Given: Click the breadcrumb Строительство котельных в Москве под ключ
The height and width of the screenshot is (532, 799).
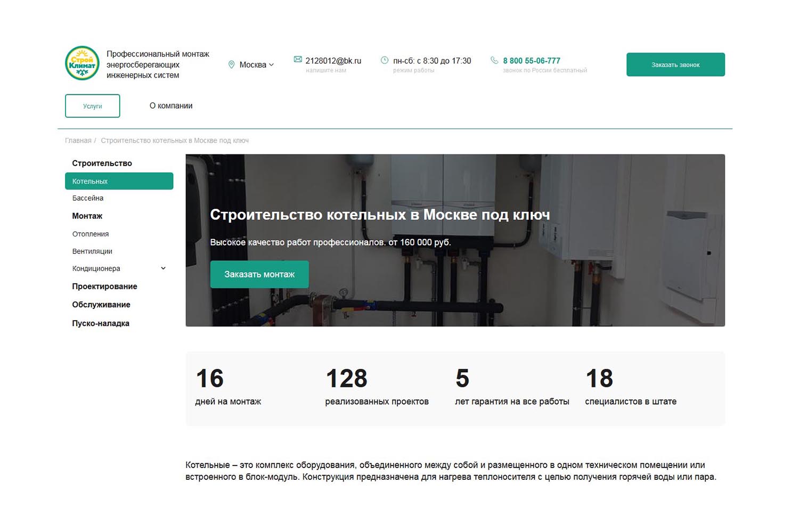Looking at the screenshot, I should 175,141.
